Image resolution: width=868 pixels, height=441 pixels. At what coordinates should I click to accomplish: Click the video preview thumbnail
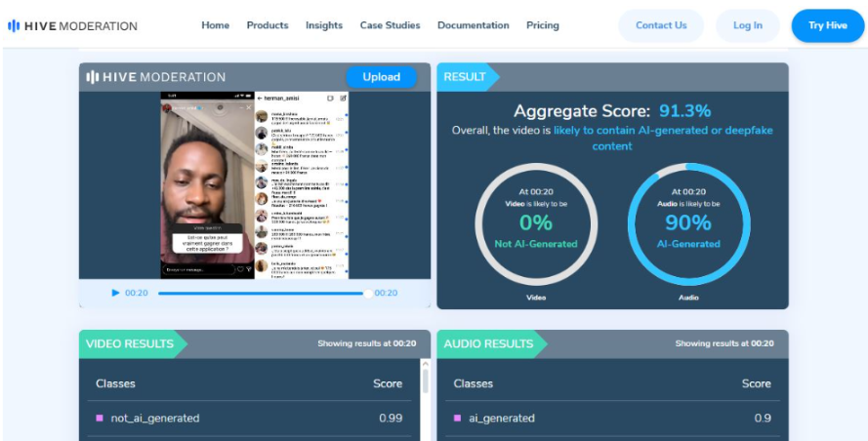(x=255, y=185)
